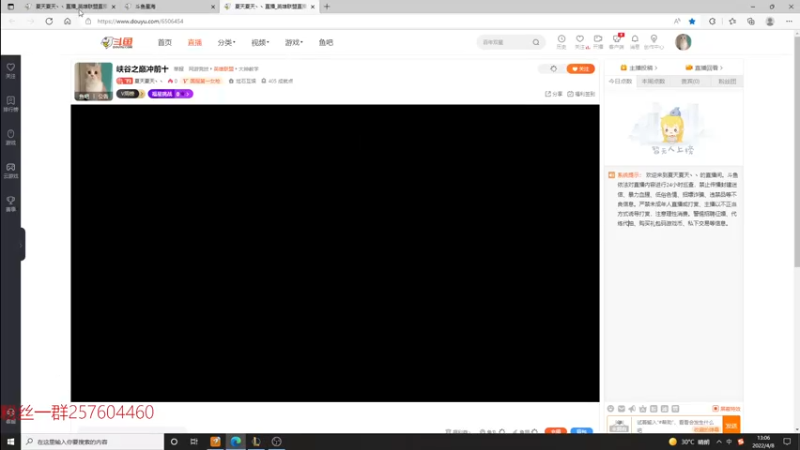Screen dimensions: 800x450
Task: Open the client download icon with red badge
Action: 616,41
